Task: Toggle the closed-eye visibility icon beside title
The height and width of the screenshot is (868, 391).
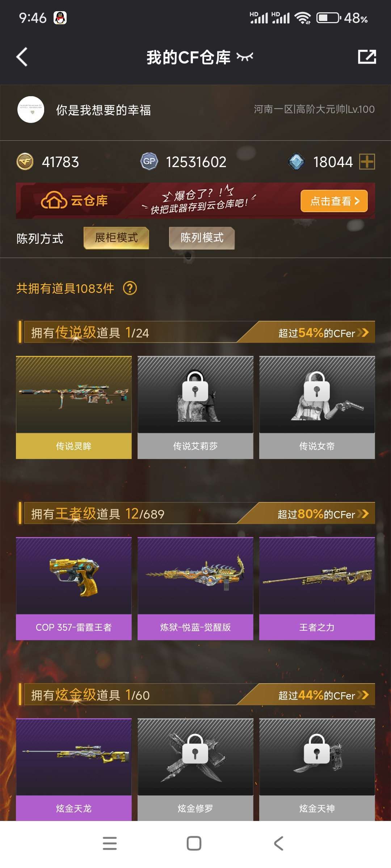Action: pos(245,56)
